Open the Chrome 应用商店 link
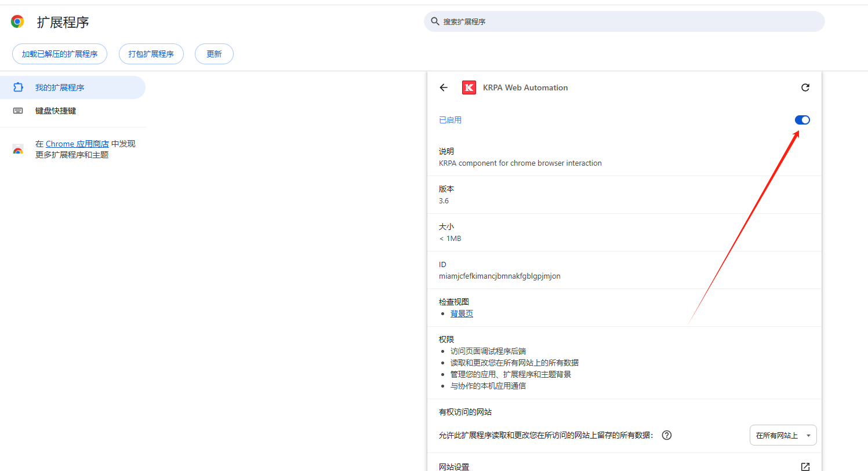The height and width of the screenshot is (471, 868). click(x=77, y=144)
